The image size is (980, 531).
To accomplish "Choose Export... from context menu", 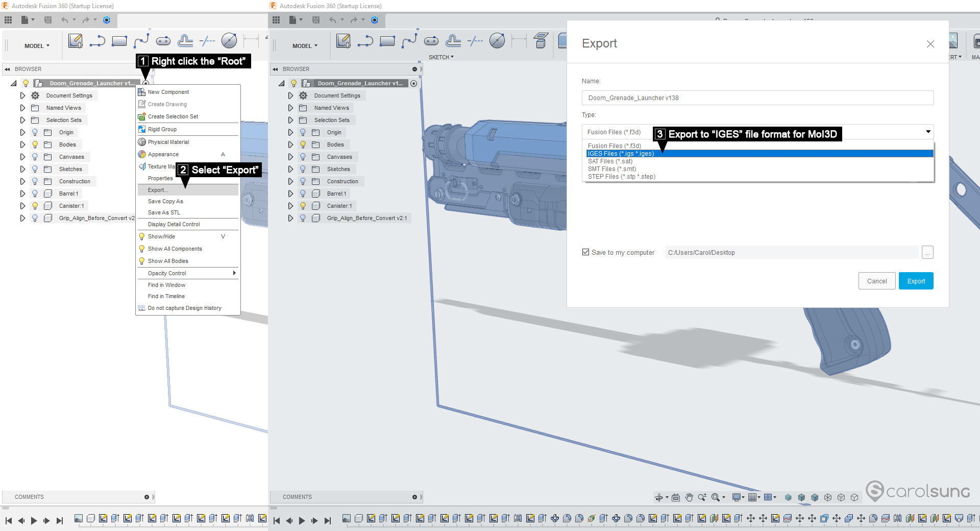I will 188,190.
